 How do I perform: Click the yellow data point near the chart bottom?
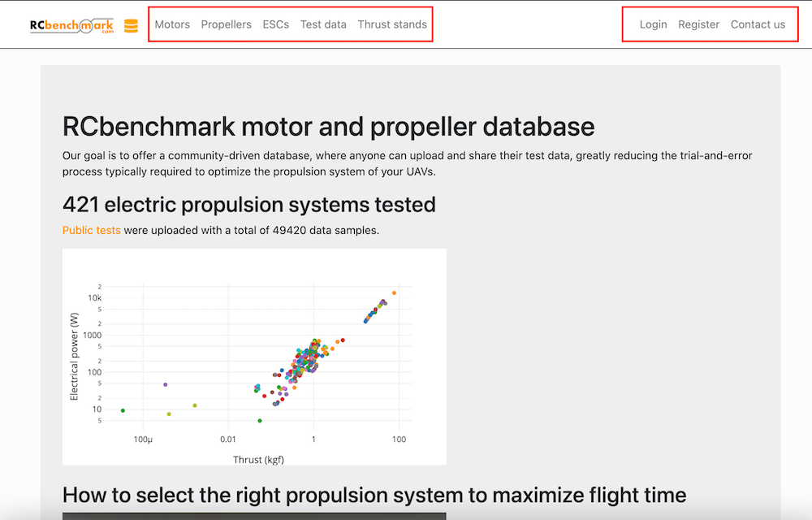(168, 414)
